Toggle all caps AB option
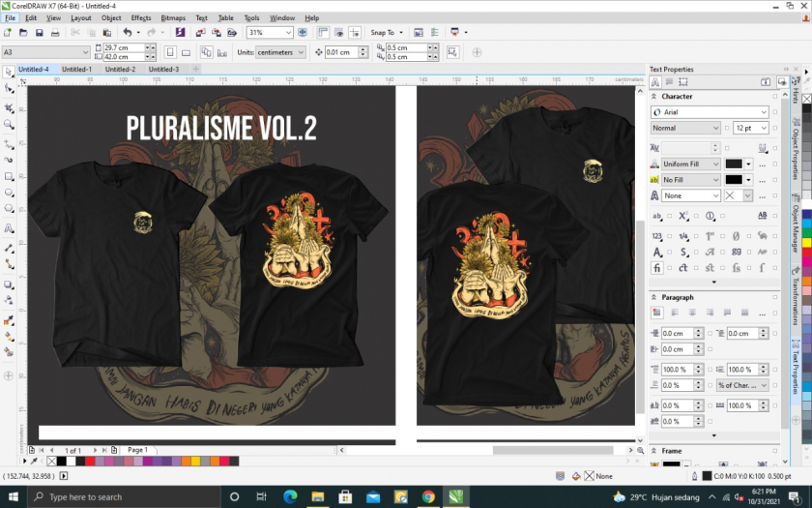 pos(763,216)
